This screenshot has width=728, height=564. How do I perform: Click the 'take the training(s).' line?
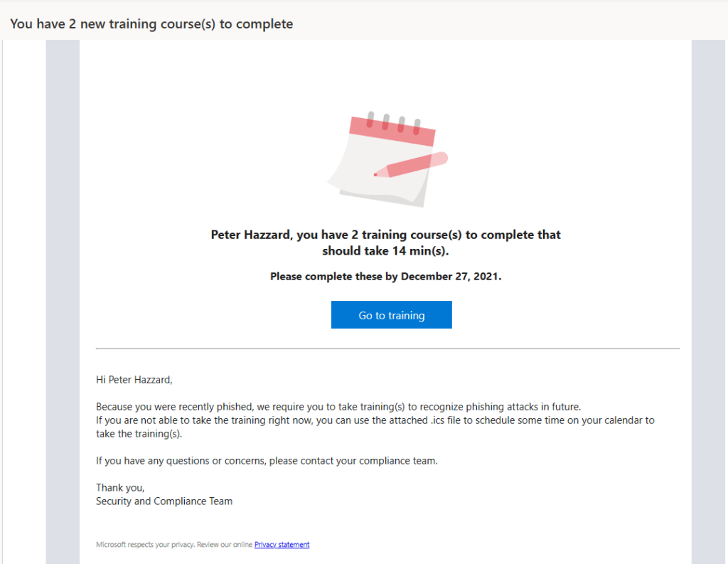(139, 434)
